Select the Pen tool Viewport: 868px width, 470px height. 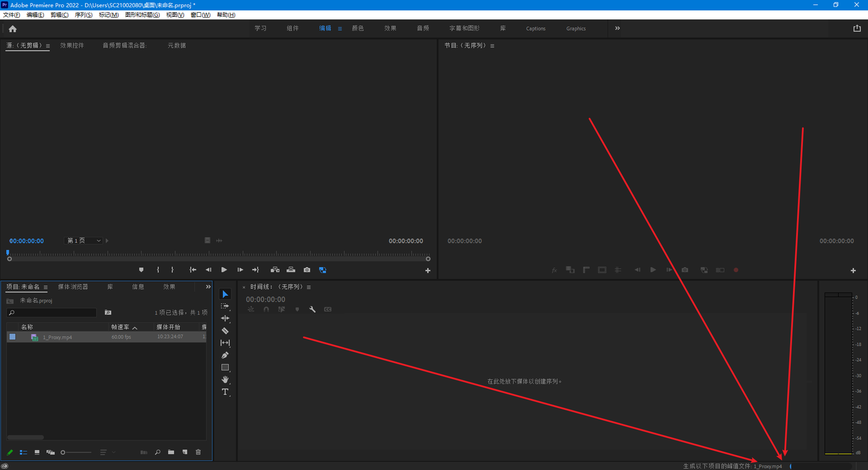coord(225,355)
